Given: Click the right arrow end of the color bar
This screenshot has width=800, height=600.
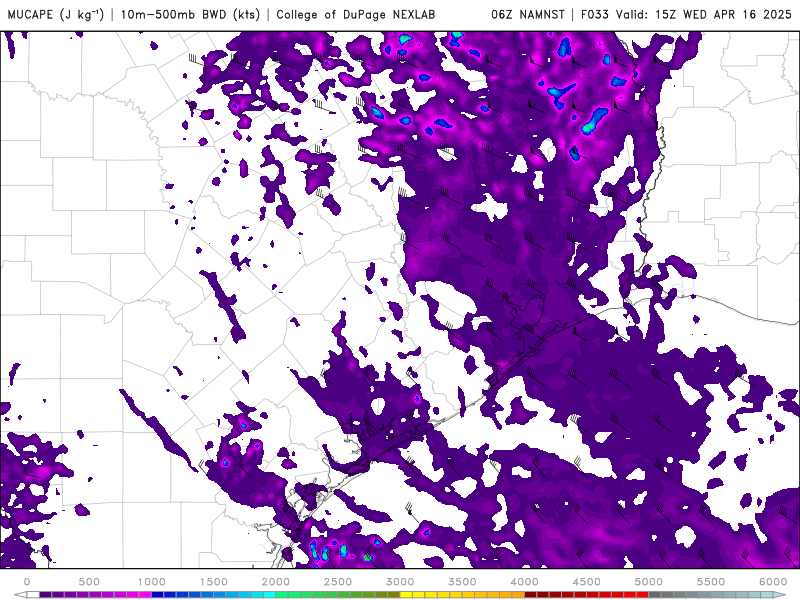Looking at the screenshot, I should tap(780, 595).
